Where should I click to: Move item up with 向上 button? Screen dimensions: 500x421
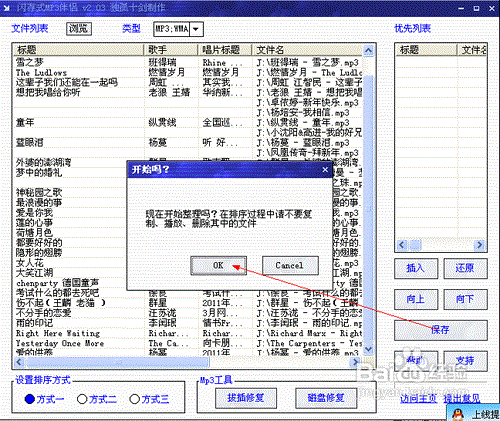tap(415, 299)
